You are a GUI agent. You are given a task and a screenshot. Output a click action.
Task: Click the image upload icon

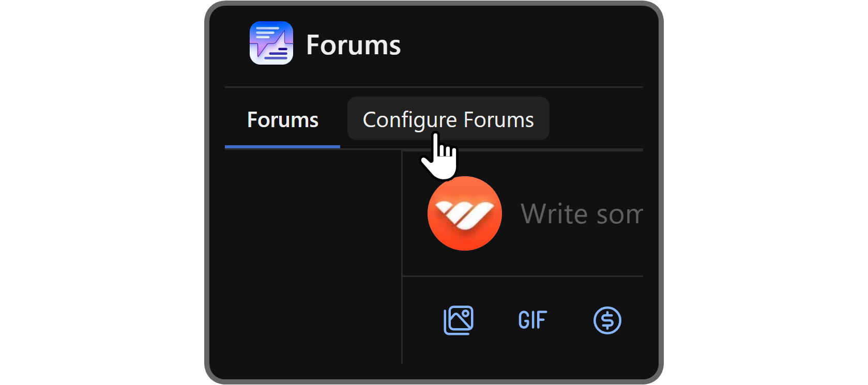click(458, 320)
